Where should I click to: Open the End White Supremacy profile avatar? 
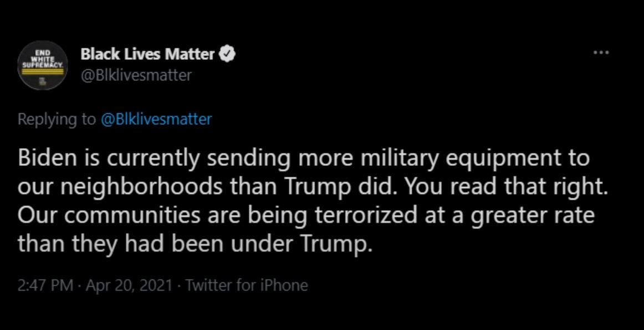[x=42, y=66]
